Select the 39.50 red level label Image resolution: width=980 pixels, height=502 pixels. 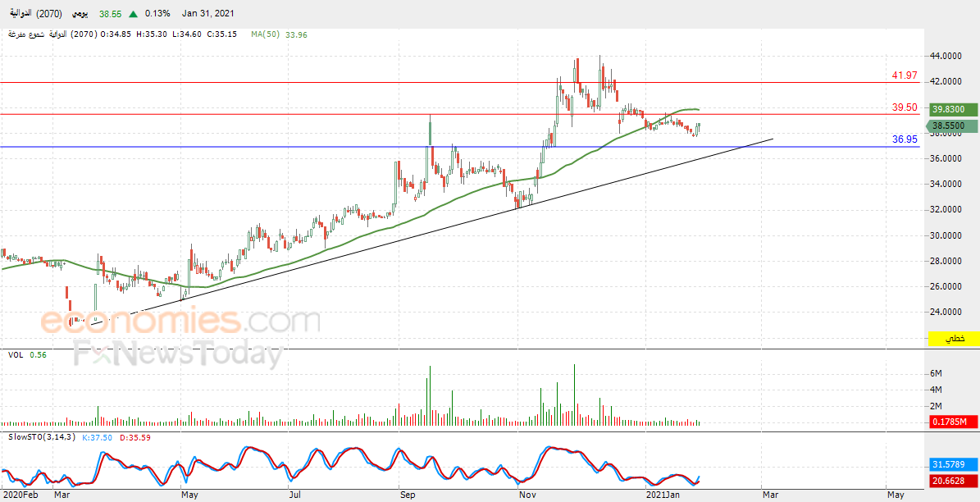(x=905, y=107)
